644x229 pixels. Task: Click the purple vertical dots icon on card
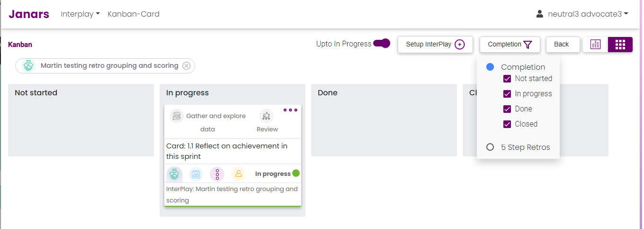pos(217,174)
